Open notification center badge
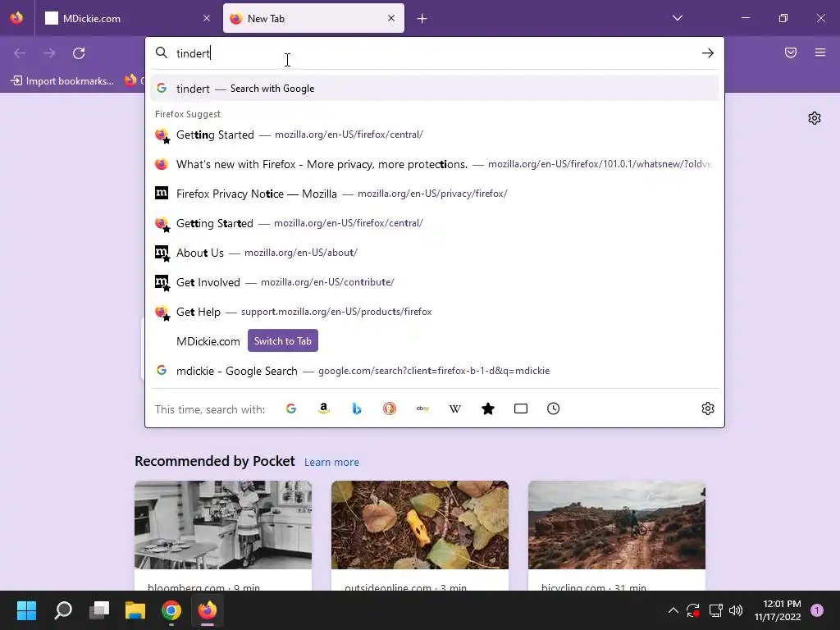This screenshot has height=630, width=840. (817, 610)
